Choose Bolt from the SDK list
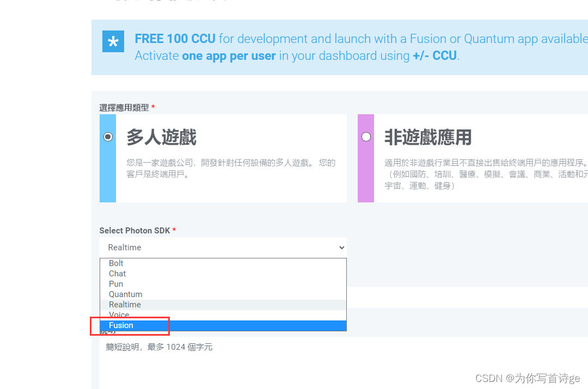The height and width of the screenshot is (389, 588). [223, 263]
